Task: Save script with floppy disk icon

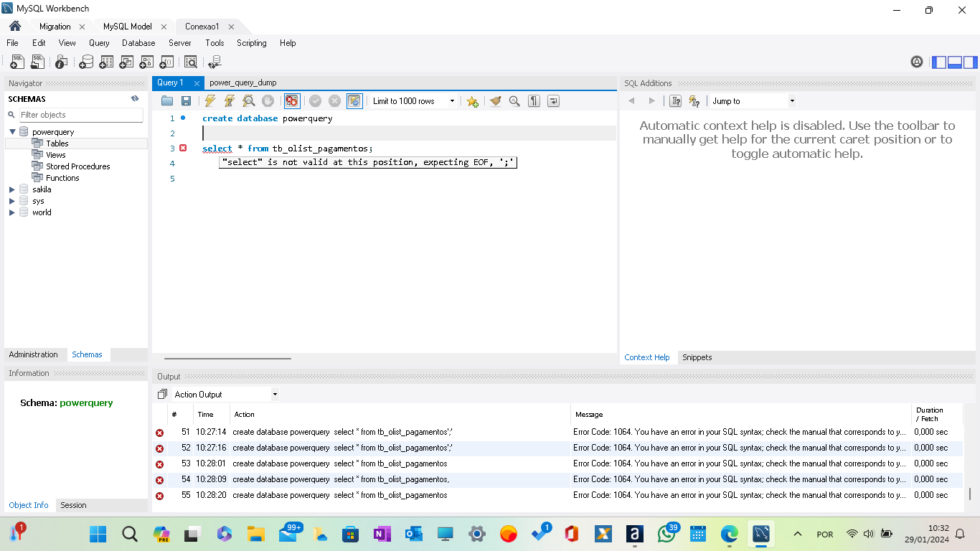Action: (x=186, y=101)
